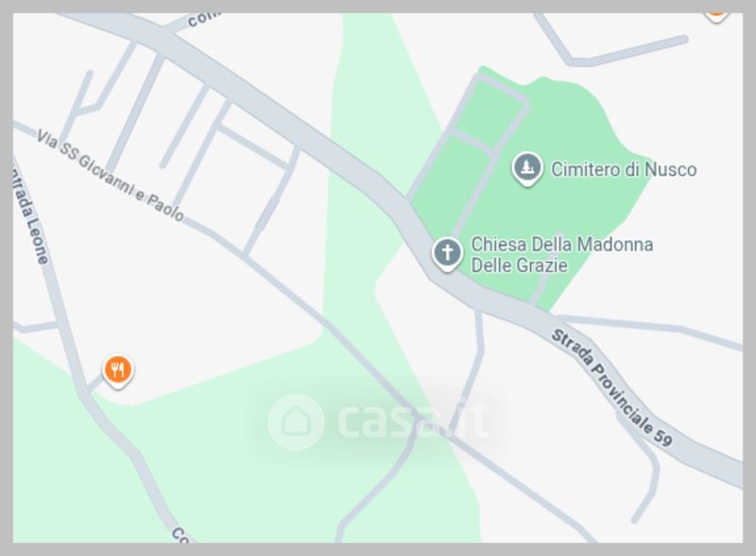Click the house icon in casa.it watermark

[296, 422]
